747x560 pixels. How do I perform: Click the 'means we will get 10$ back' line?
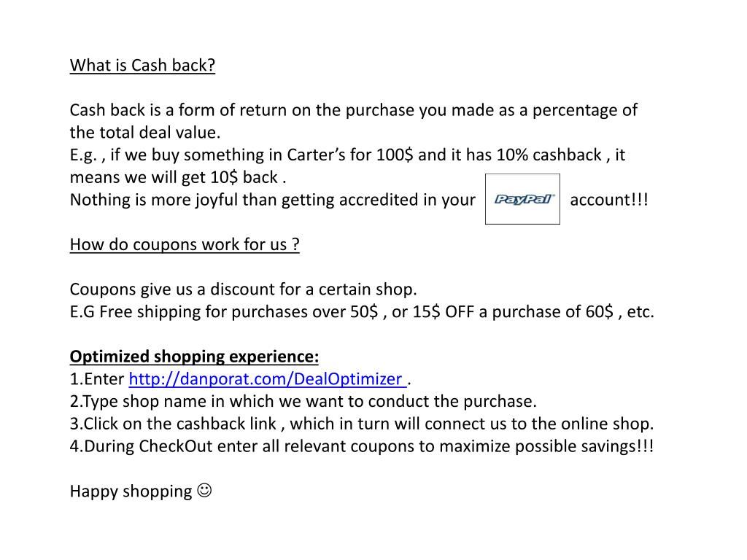178,177
